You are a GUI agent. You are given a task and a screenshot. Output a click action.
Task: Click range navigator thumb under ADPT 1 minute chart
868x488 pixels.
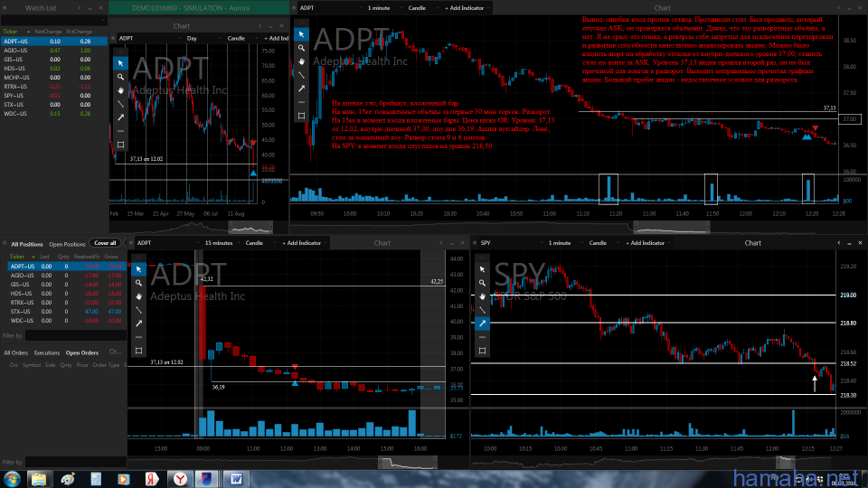click(672, 227)
